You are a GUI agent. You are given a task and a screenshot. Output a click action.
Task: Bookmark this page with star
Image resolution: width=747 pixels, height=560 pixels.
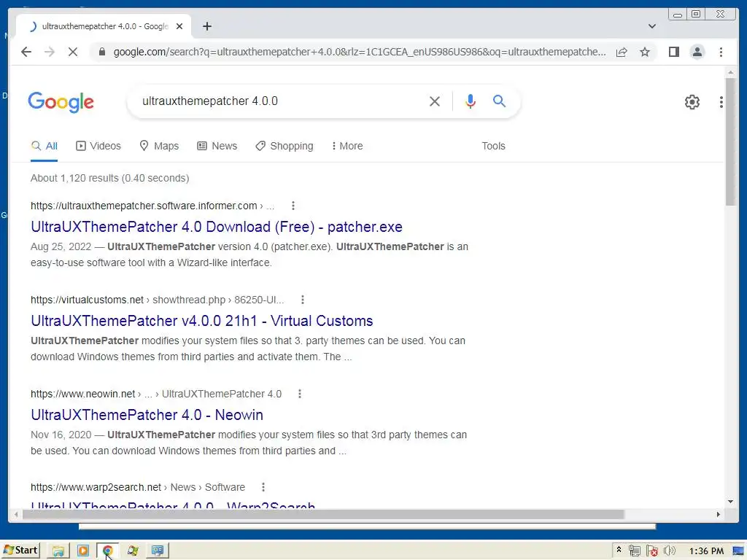[x=645, y=52]
